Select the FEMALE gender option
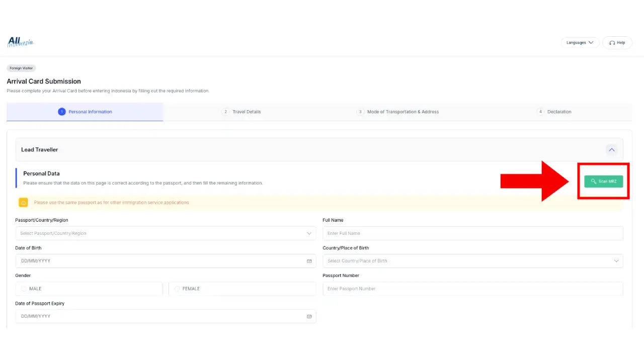 pyautogui.click(x=243, y=289)
